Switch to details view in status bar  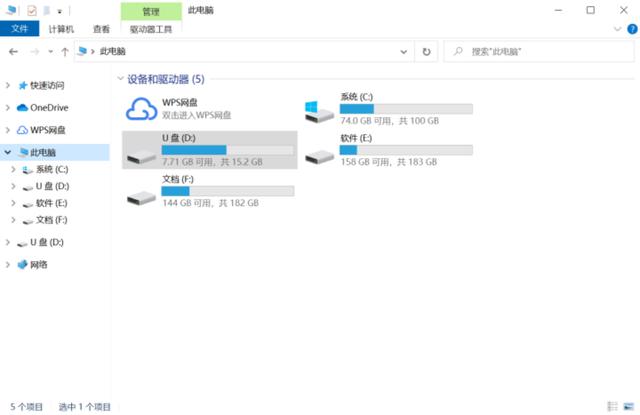pyautogui.click(x=612, y=406)
